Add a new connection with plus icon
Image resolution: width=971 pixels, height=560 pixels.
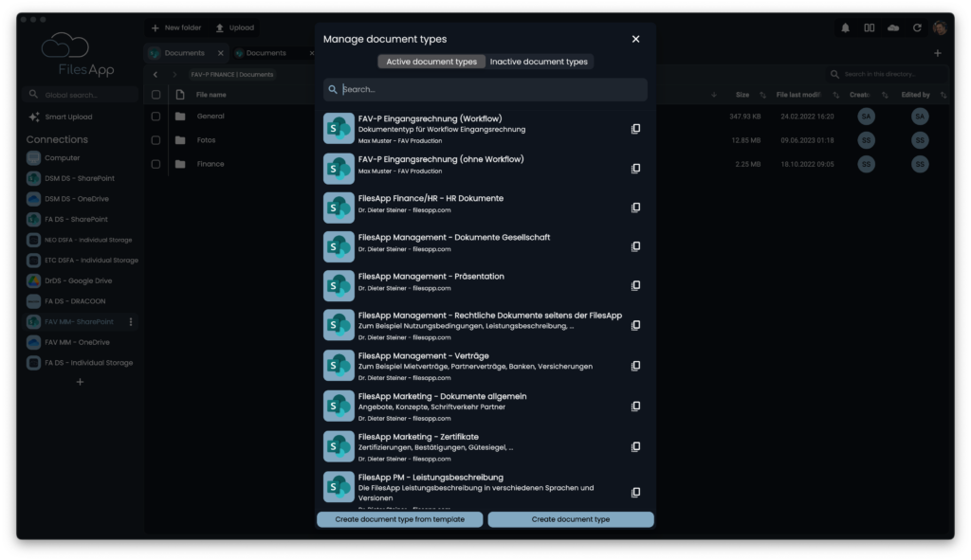[80, 382]
